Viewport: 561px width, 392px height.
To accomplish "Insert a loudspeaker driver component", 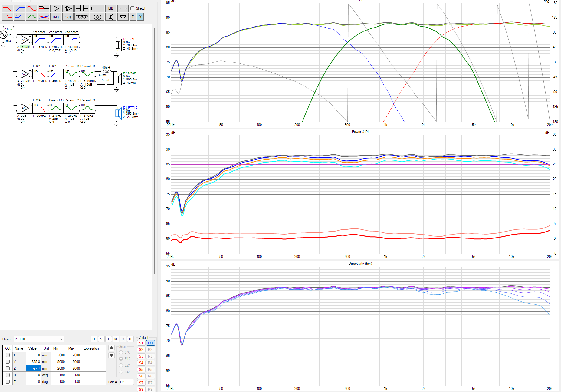I will tap(111, 17).
